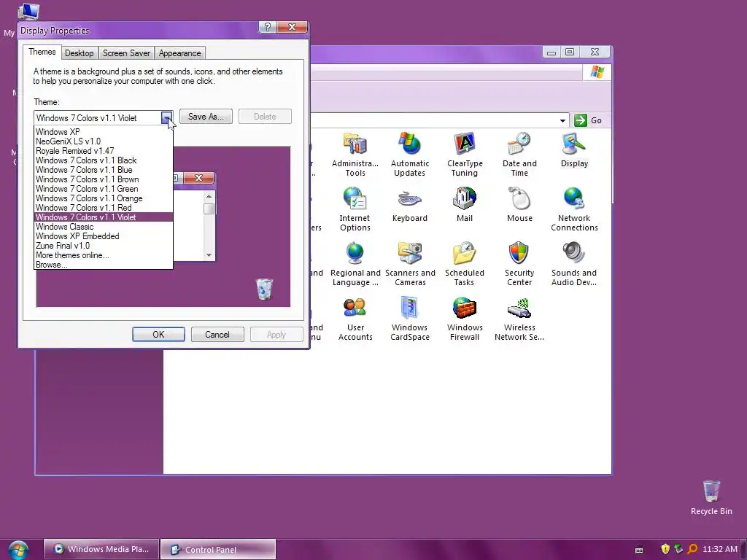Switch to Windows Media Player taskbar button

click(x=101, y=549)
